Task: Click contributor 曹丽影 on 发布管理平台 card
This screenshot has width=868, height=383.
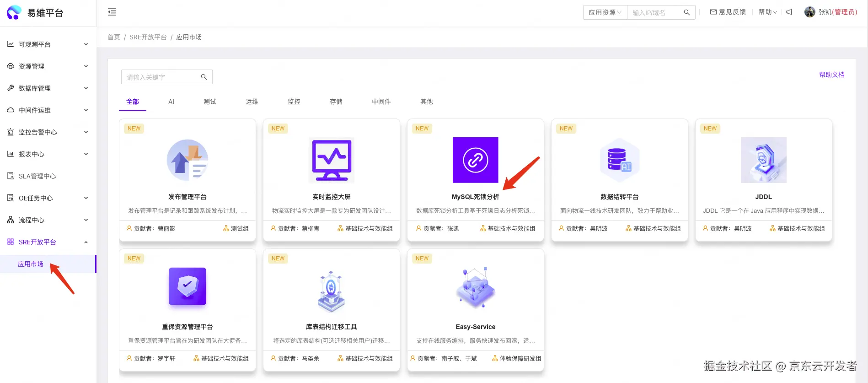Action: pos(166,228)
